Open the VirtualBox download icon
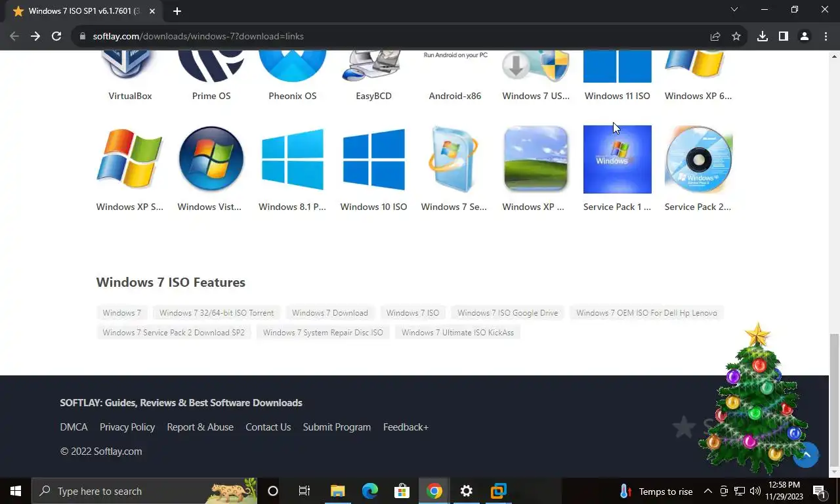Image resolution: width=840 pixels, height=504 pixels. click(x=130, y=66)
